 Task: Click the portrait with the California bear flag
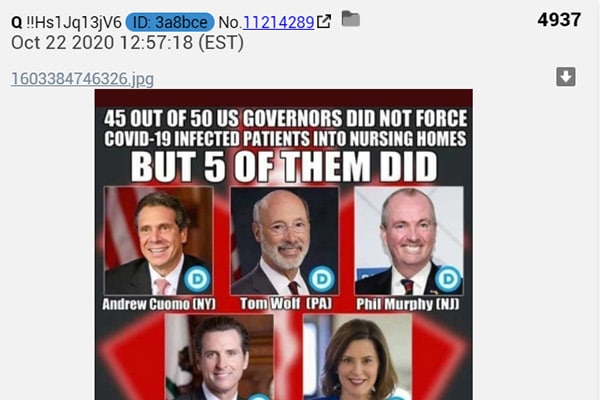pos(219,357)
